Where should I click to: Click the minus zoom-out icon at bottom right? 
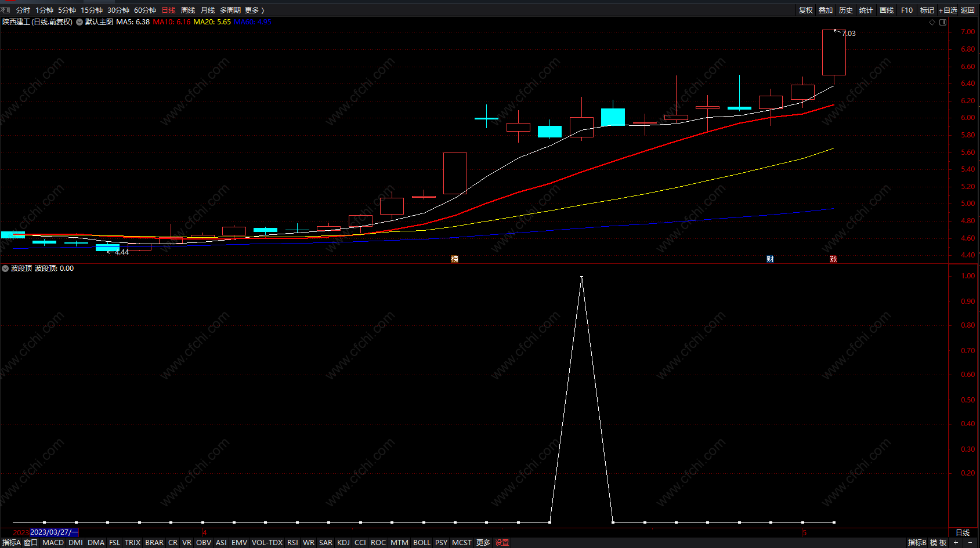point(970,543)
